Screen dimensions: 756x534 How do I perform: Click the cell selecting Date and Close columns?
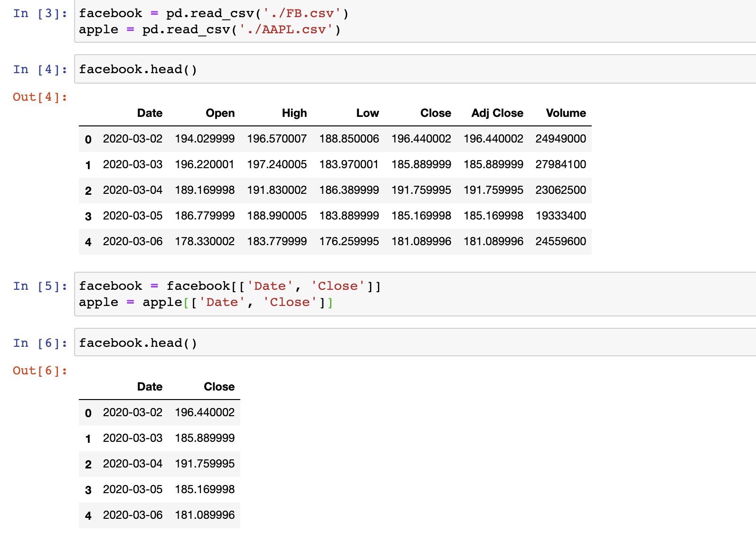(415, 294)
